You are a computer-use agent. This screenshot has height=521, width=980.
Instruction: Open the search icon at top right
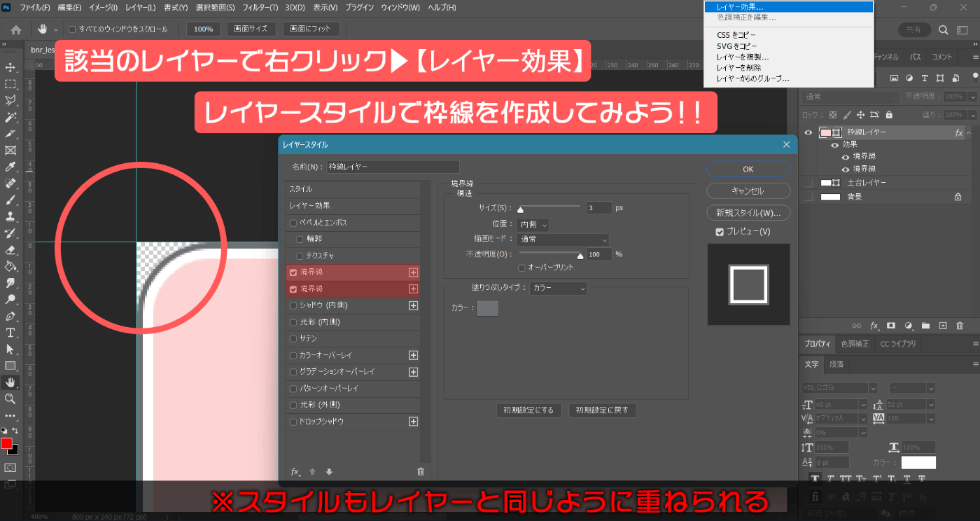point(943,29)
